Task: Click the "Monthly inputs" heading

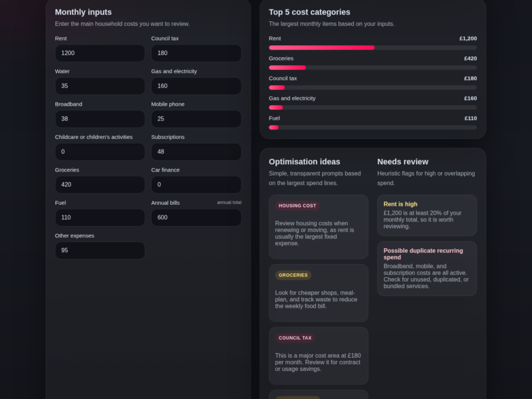Action: point(83,12)
